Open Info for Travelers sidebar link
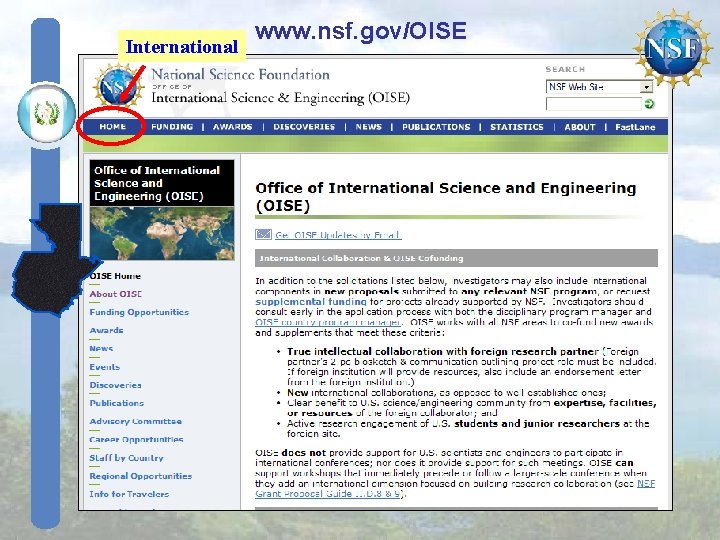Image resolution: width=720 pixels, height=540 pixels. pos(129,494)
